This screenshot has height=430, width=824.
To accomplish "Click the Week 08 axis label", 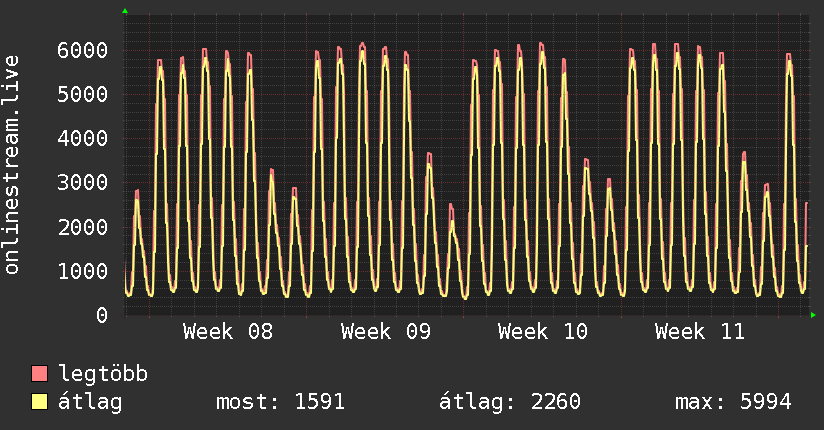I will pos(228,332).
